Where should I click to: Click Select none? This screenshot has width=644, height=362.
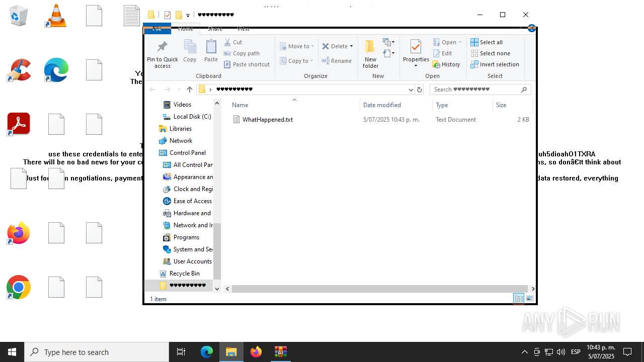click(x=490, y=53)
